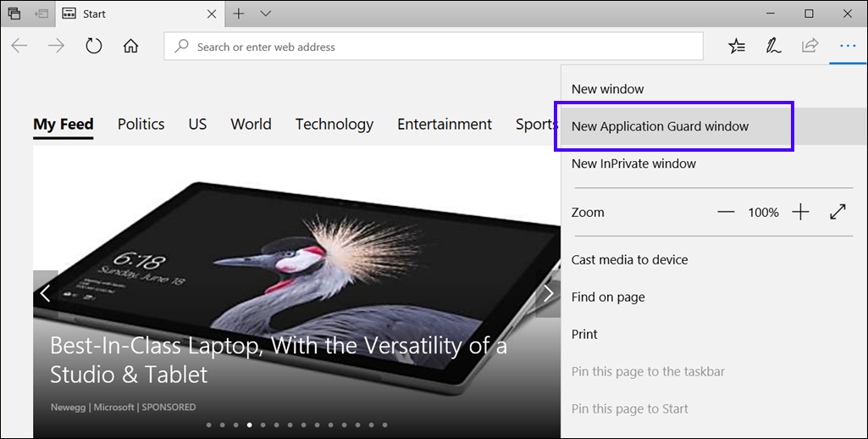Click Pin this page to Start
868x439 pixels.
(714, 408)
